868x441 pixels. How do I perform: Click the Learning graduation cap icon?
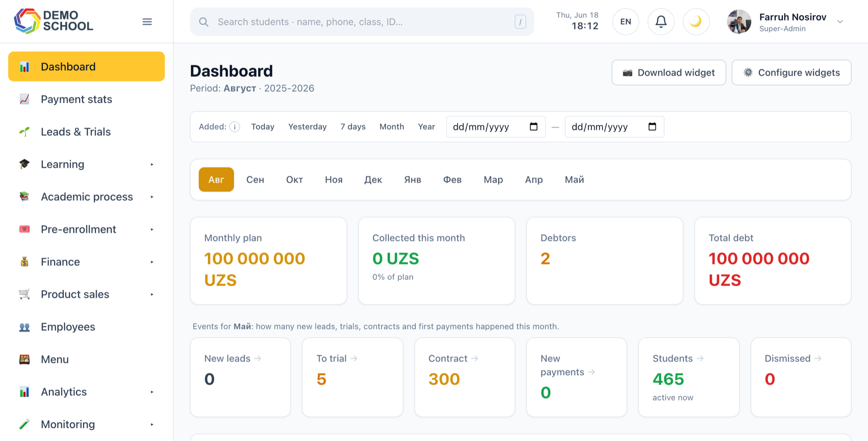[24, 164]
